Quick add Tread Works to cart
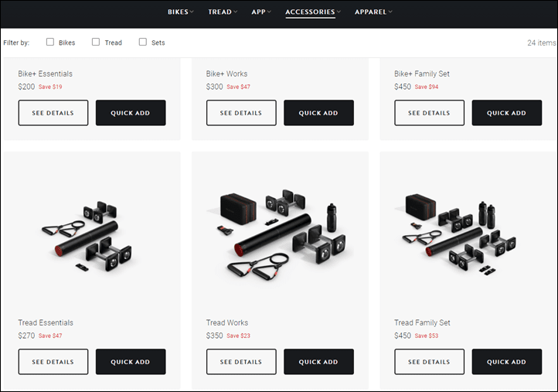The width and height of the screenshot is (558, 392). click(x=318, y=362)
